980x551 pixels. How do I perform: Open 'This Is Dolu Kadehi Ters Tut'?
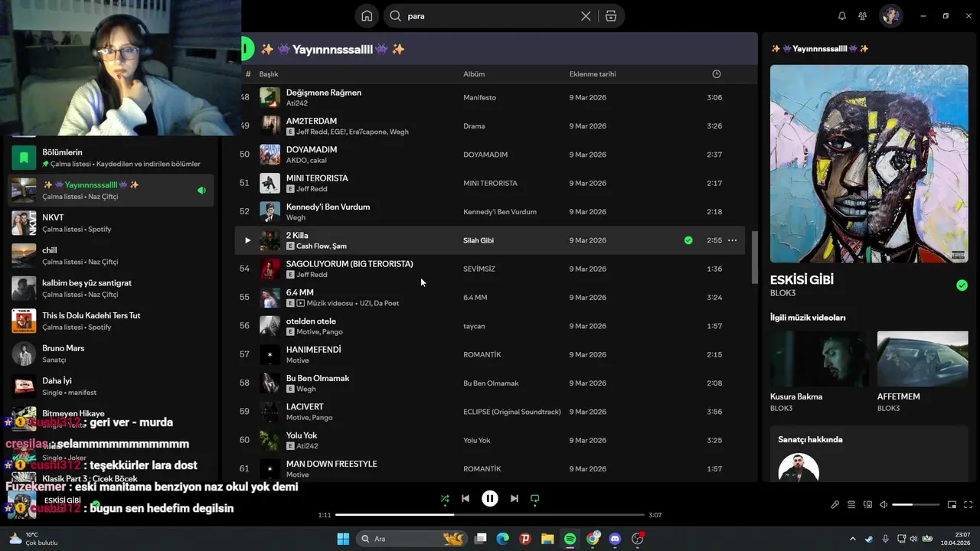[x=111, y=321]
